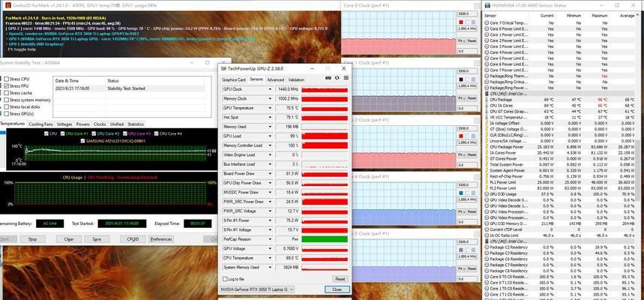Click the Clear button in AIDA64

(x=68, y=238)
